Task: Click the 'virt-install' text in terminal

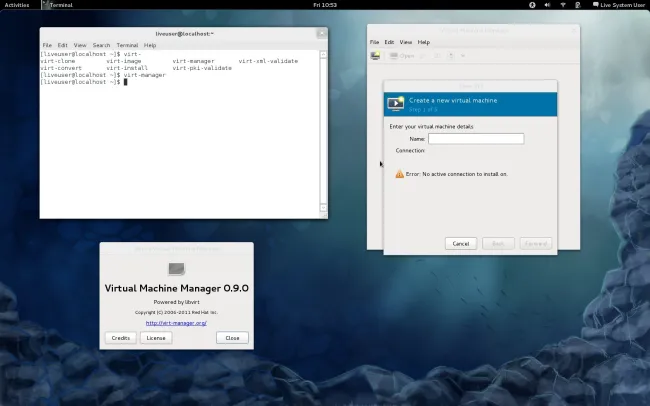Action: pos(127,68)
